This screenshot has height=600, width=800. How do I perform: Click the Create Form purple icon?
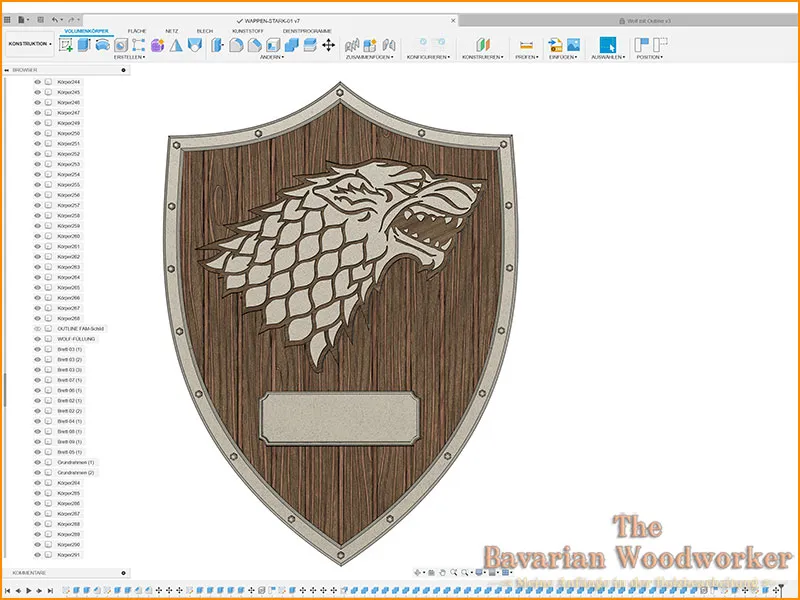tap(157, 45)
